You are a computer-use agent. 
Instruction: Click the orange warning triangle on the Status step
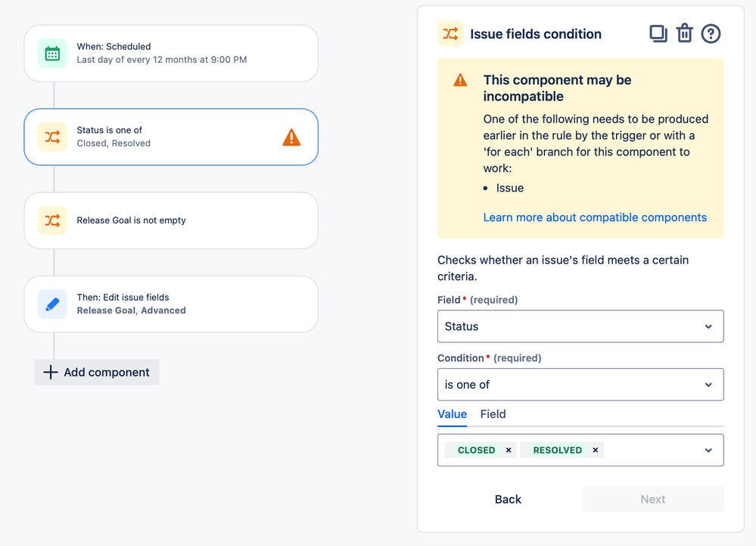click(291, 137)
